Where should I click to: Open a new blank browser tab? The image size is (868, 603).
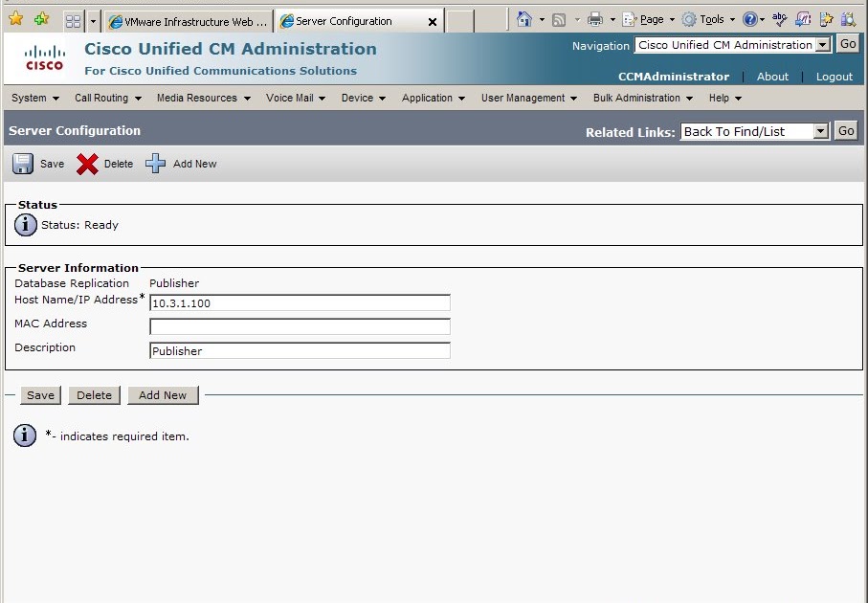(460, 22)
